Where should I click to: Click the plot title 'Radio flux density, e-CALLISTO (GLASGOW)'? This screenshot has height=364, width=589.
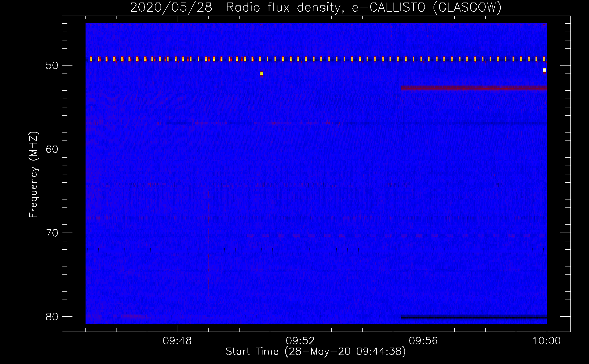tap(364, 7)
